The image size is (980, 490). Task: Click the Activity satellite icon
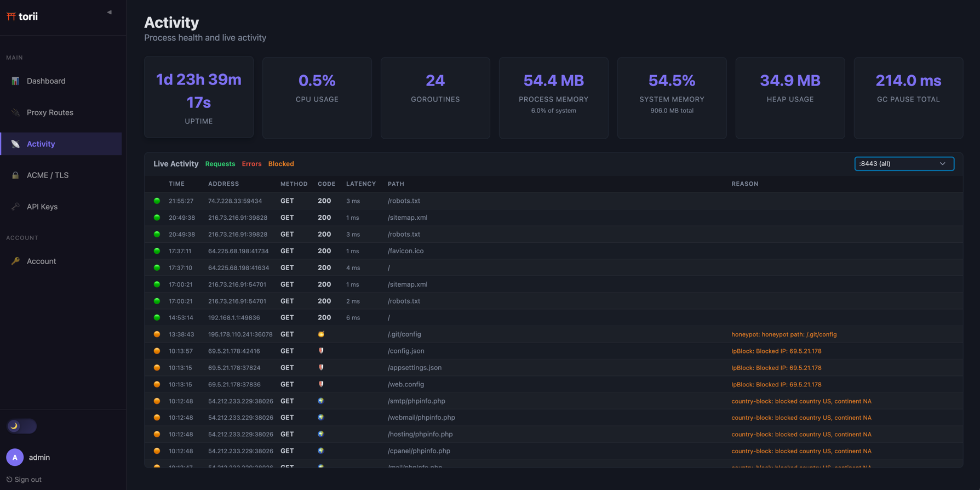tap(15, 144)
